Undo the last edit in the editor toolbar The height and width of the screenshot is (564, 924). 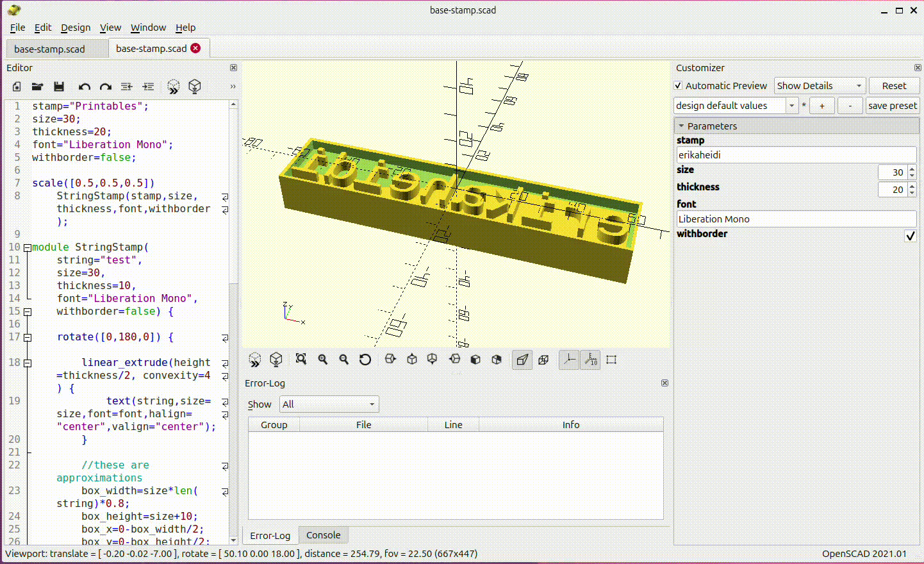85,87
